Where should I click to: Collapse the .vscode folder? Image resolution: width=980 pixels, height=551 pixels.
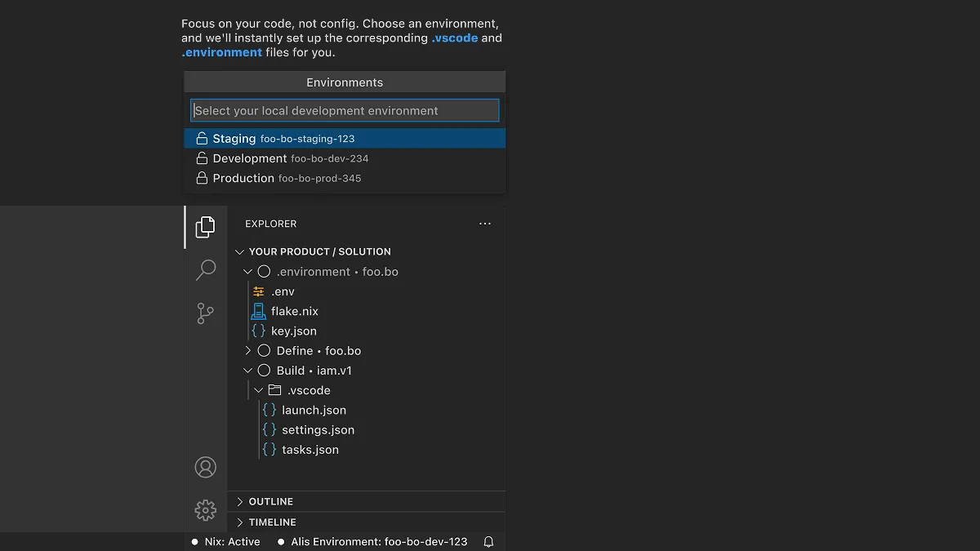tap(259, 389)
